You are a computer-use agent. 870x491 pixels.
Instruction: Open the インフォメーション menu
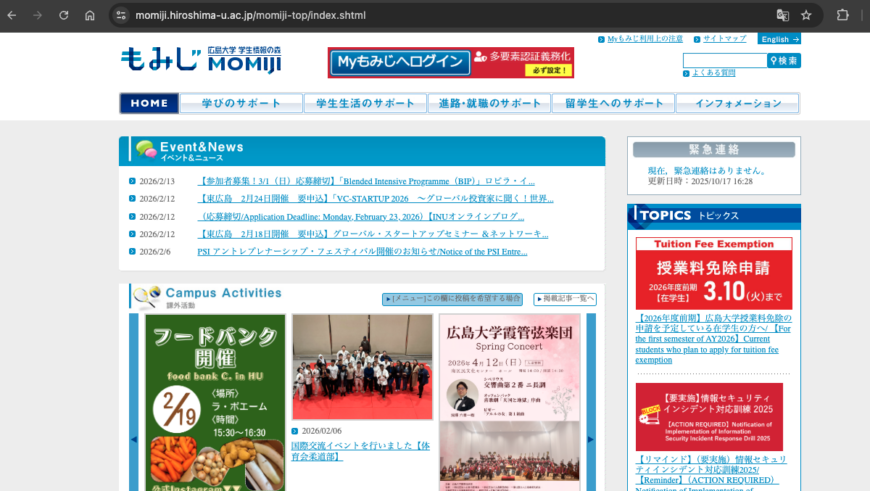tap(737, 103)
